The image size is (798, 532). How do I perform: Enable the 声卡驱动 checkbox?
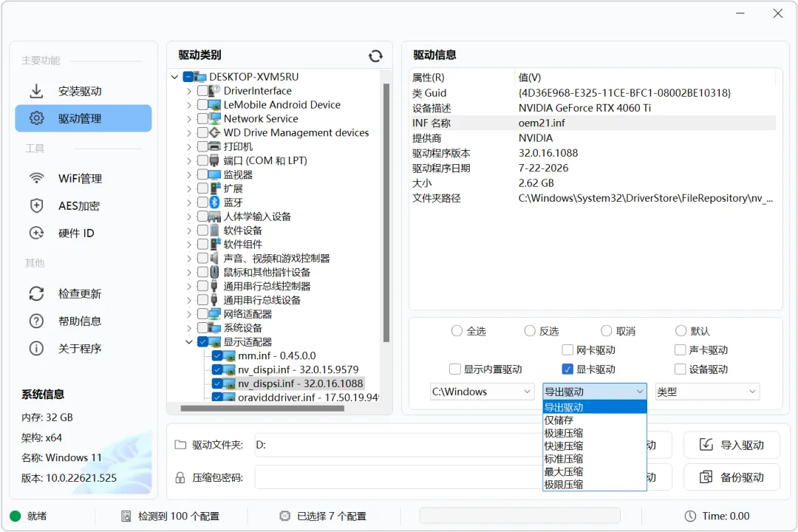[x=680, y=349]
